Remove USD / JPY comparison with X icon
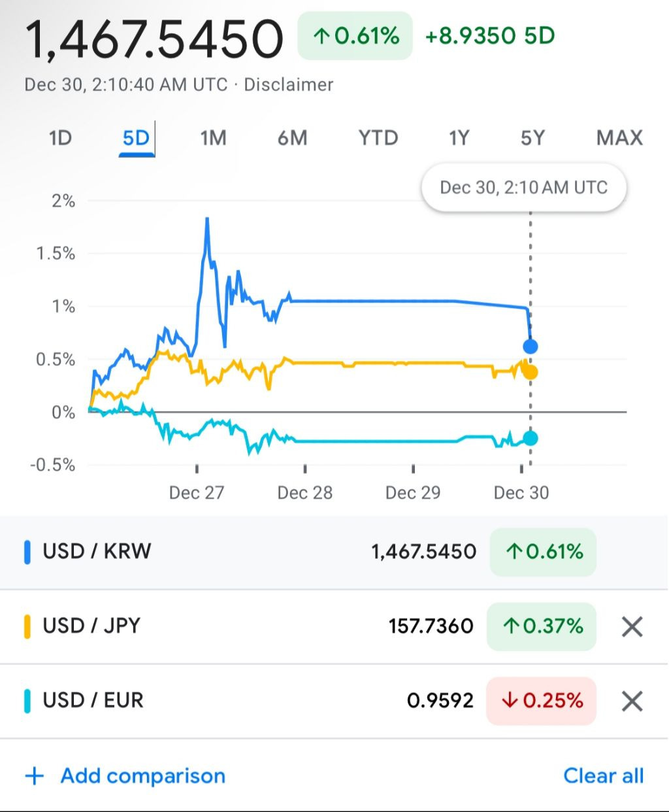 [632, 626]
